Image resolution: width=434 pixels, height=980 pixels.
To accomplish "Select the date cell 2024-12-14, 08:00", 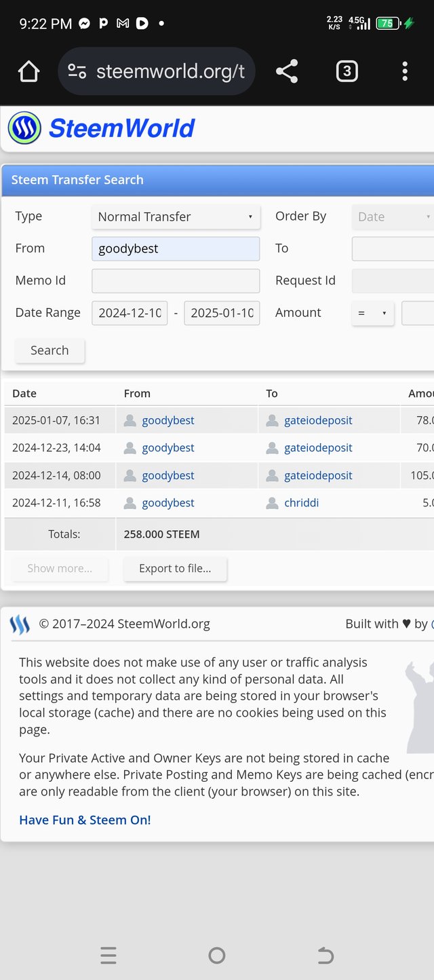I will tap(56, 476).
